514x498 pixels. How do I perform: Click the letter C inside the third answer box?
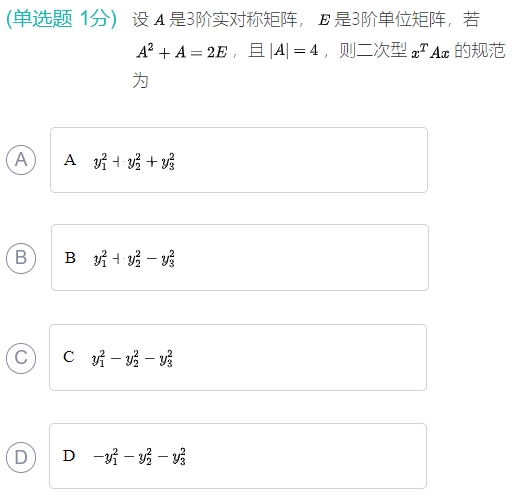point(69,357)
